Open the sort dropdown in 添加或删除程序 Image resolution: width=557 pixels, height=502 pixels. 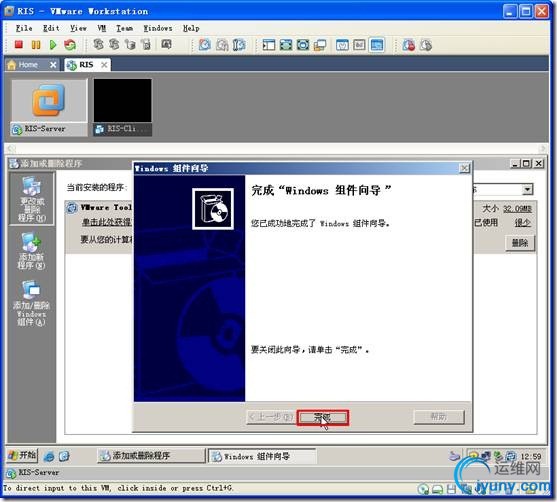click(x=528, y=189)
